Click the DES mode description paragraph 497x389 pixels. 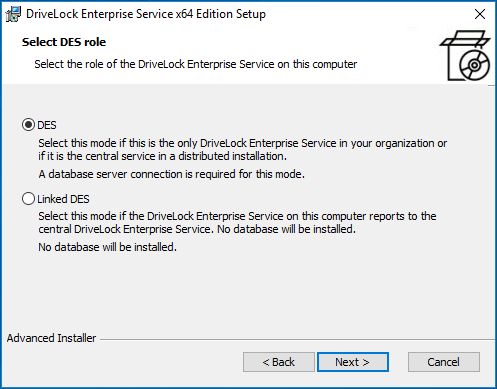click(x=243, y=150)
